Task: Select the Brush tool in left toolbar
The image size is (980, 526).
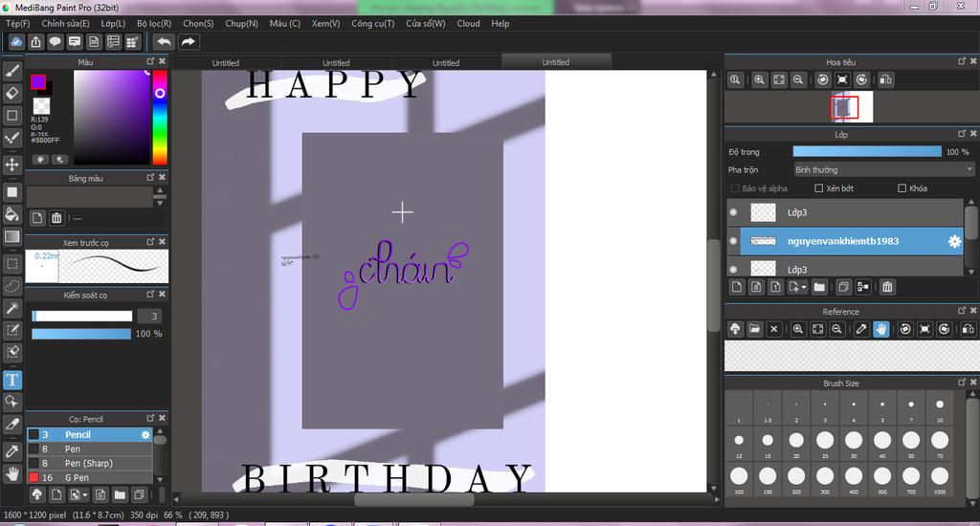Action: click(x=11, y=71)
